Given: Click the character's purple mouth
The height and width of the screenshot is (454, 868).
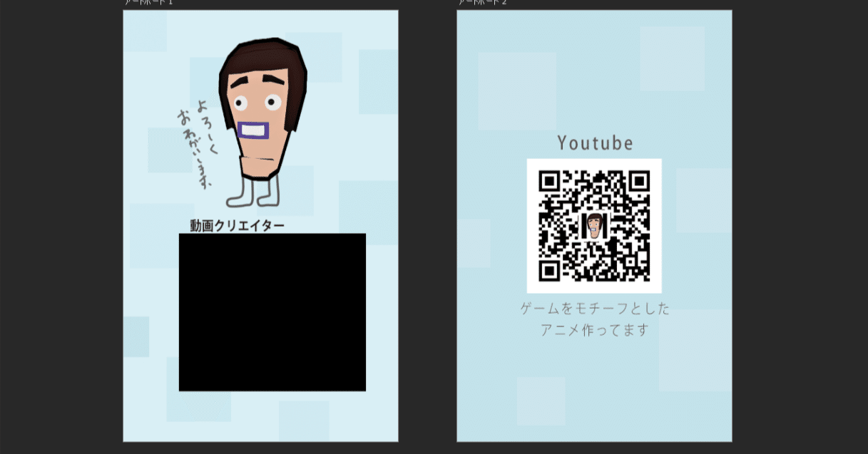Looking at the screenshot, I should pyautogui.click(x=255, y=131).
